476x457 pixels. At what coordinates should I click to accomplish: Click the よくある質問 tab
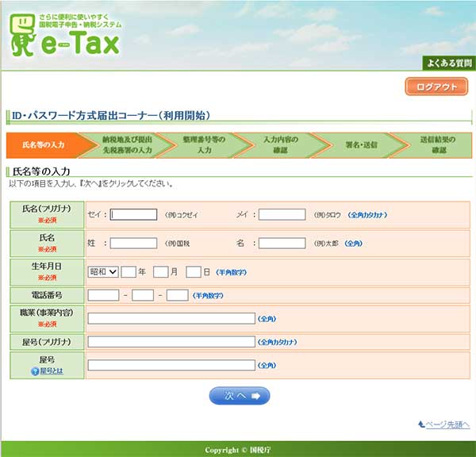447,64
